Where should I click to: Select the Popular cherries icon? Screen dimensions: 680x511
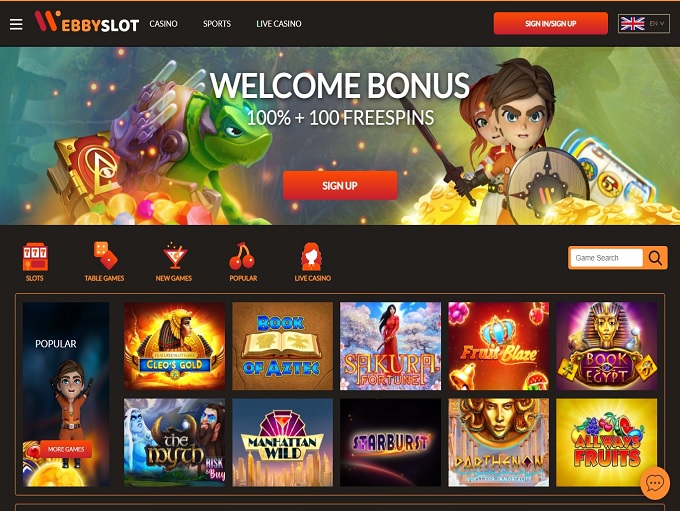coord(242,256)
